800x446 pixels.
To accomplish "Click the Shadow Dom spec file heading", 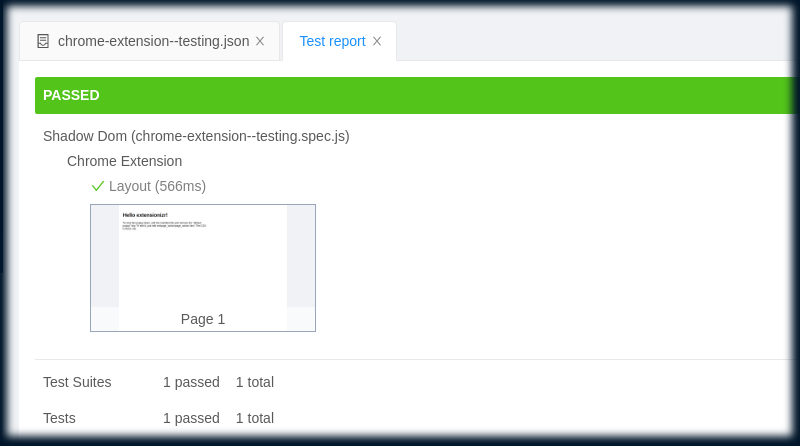I will 196,136.
